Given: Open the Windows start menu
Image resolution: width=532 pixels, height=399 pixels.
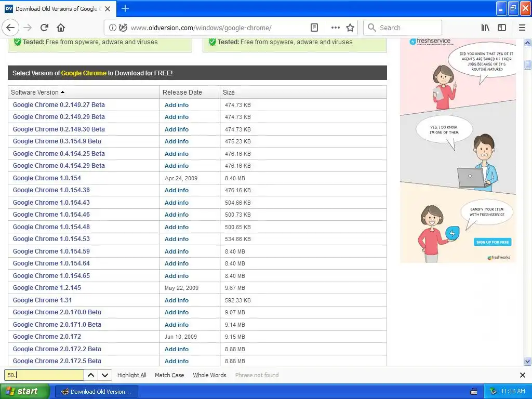Looking at the screenshot, I should (x=24, y=392).
